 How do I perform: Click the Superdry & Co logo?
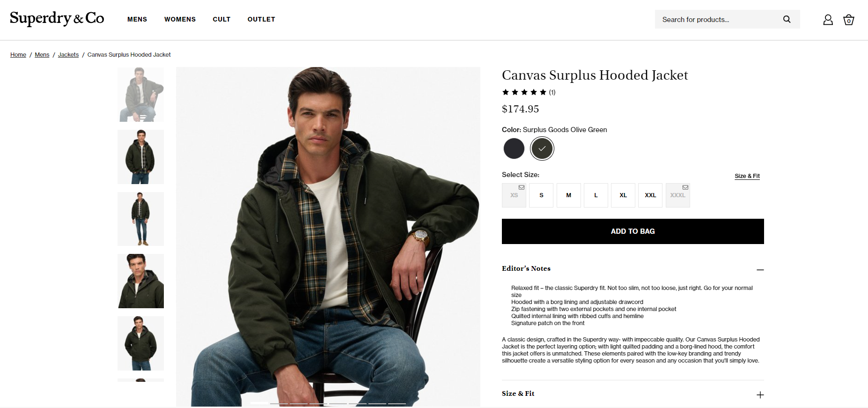(x=57, y=19)
